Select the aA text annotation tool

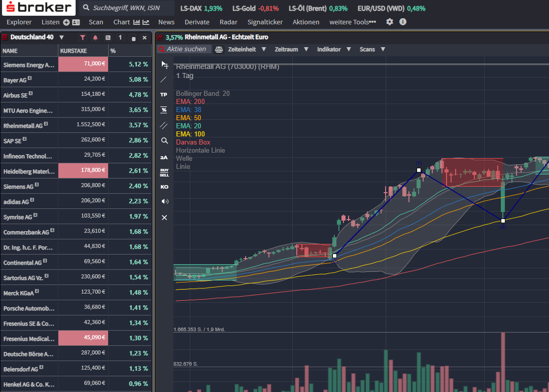tap(164, 158)
